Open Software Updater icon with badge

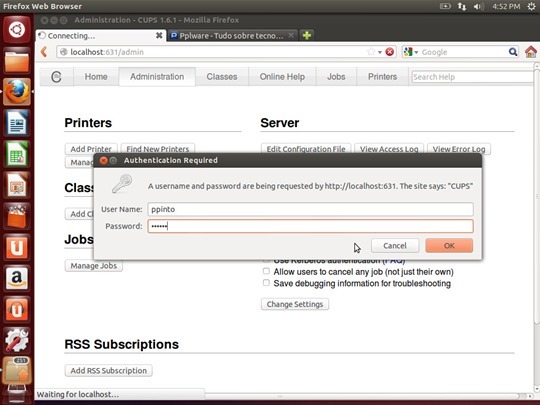point(17,370)
